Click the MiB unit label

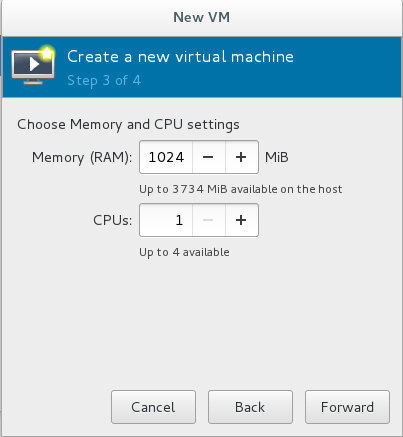277,157
